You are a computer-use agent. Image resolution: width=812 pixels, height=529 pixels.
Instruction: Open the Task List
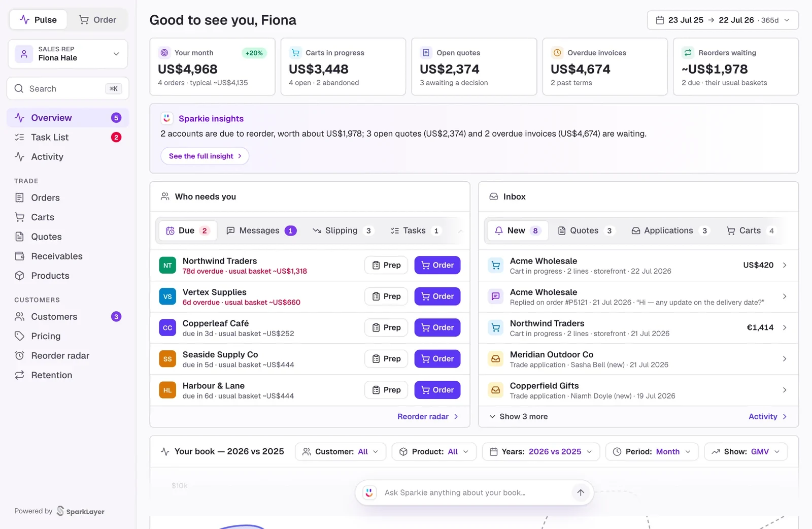67,137
